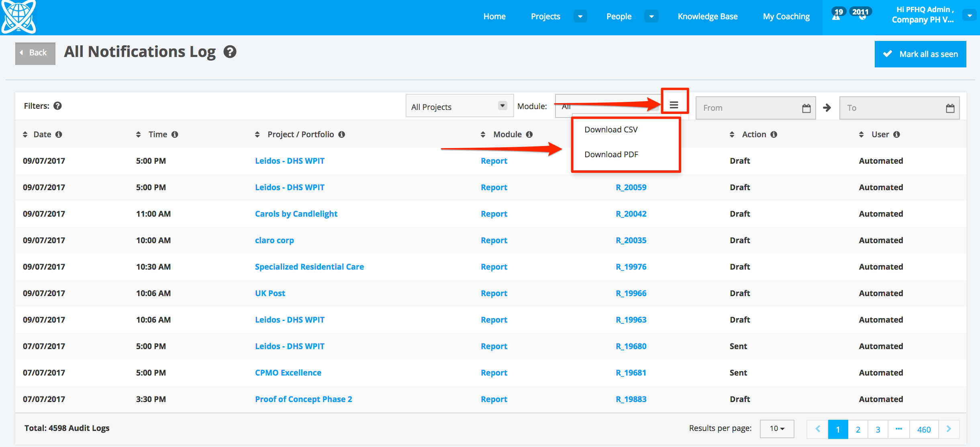This screenshot has width=980, height=447.
Task: Click the Filters help question icon
Action: tap(58, 106)
